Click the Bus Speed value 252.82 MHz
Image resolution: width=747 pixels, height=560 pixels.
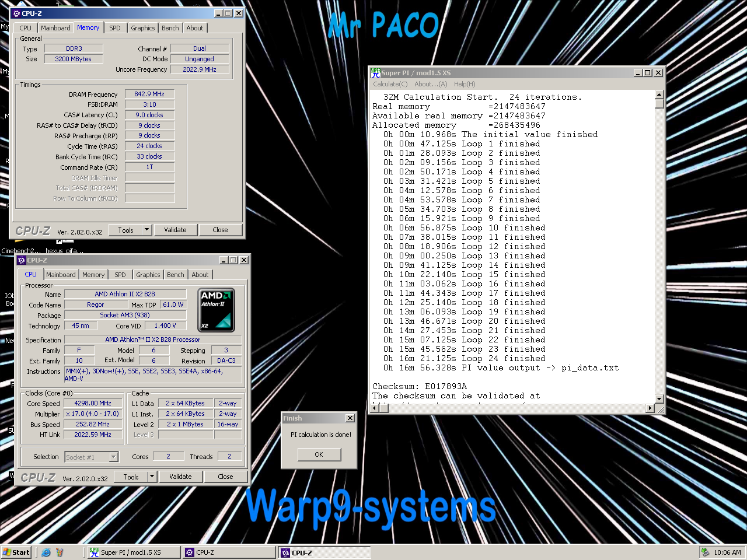coord(93,424)
